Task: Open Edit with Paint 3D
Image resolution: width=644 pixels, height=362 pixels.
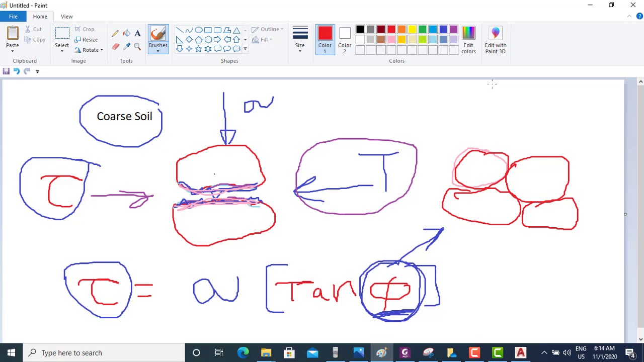Action: point(496,40)
